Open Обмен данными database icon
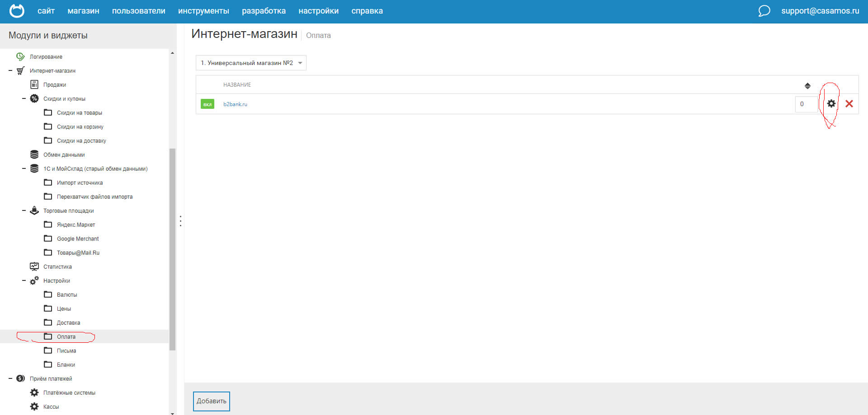This screenshot has width=868, height=415. tap(34, 154)
